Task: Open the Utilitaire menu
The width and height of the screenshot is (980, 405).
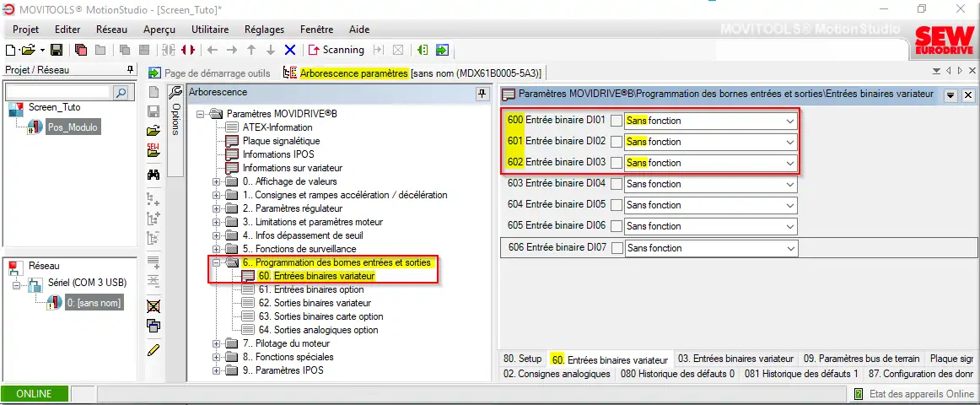Action: pos(210,30)
